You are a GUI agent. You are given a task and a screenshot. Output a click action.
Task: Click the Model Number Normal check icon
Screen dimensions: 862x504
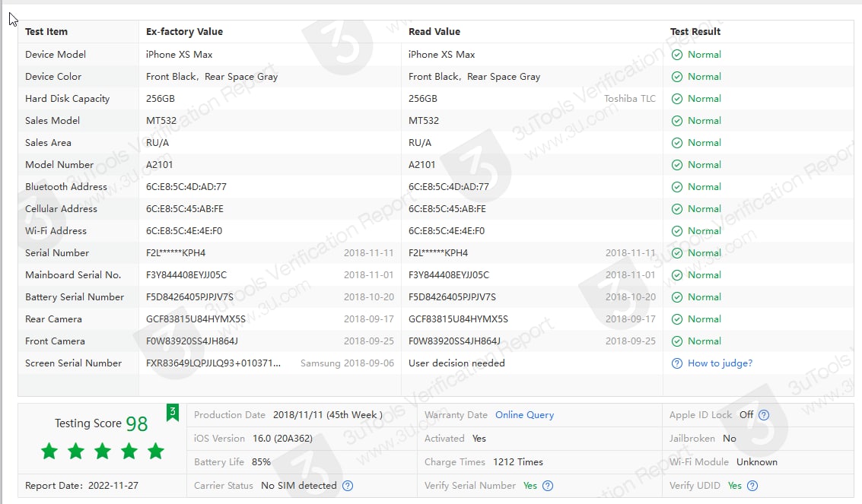[677, 165]
